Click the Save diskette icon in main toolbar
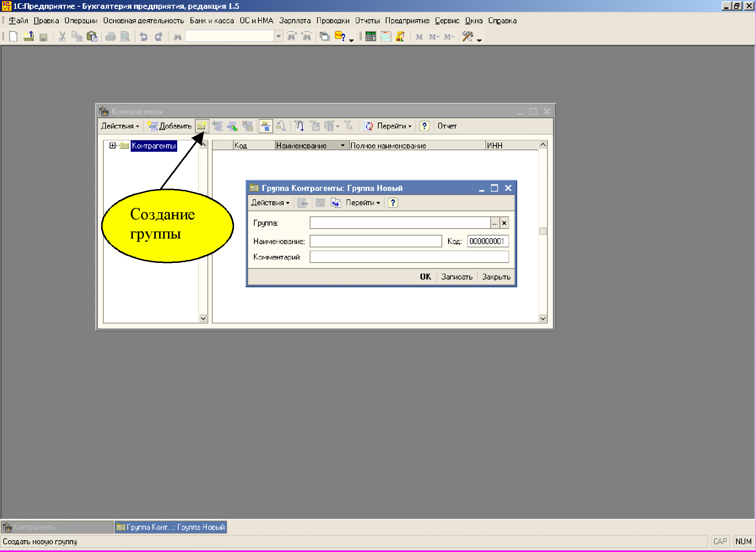This screenshot has width=756, height=552. tap(44, 37)
